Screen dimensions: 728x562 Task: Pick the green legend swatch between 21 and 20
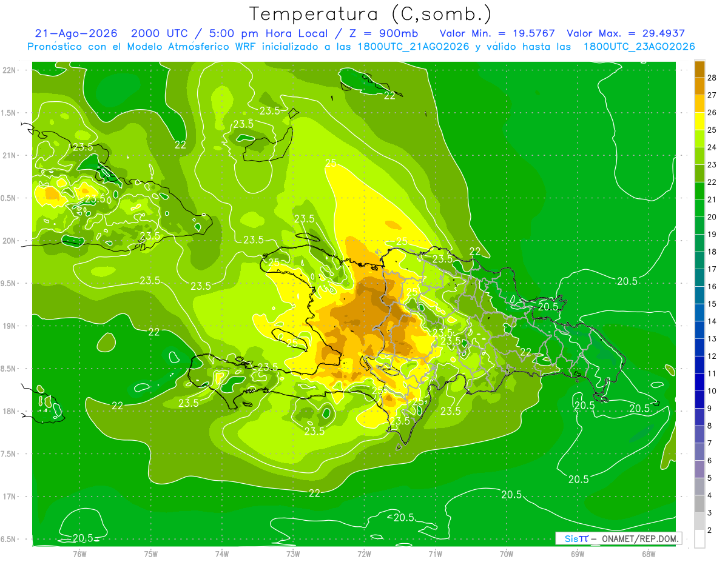[699, 208]
